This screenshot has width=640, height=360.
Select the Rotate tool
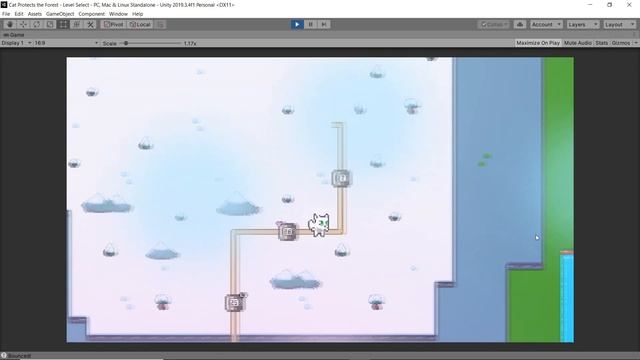(37, 24)
